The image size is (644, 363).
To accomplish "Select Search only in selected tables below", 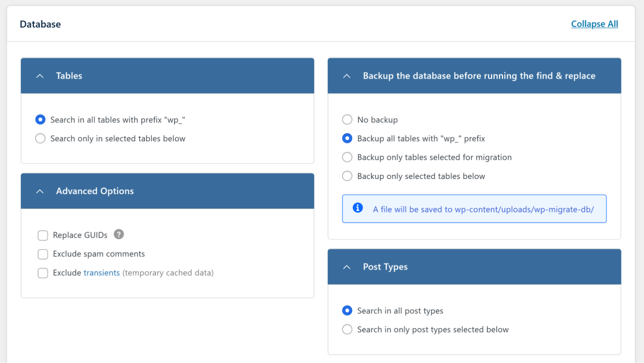I will [40, 138].
